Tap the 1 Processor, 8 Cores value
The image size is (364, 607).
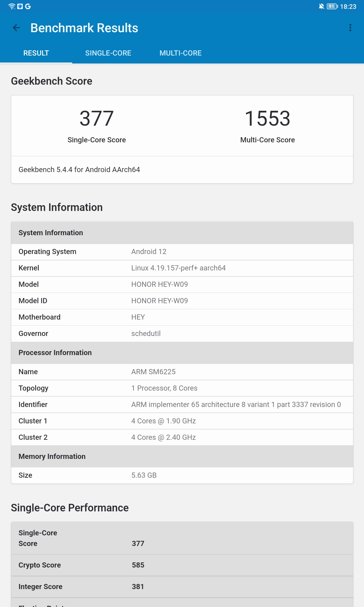point(164,388)
